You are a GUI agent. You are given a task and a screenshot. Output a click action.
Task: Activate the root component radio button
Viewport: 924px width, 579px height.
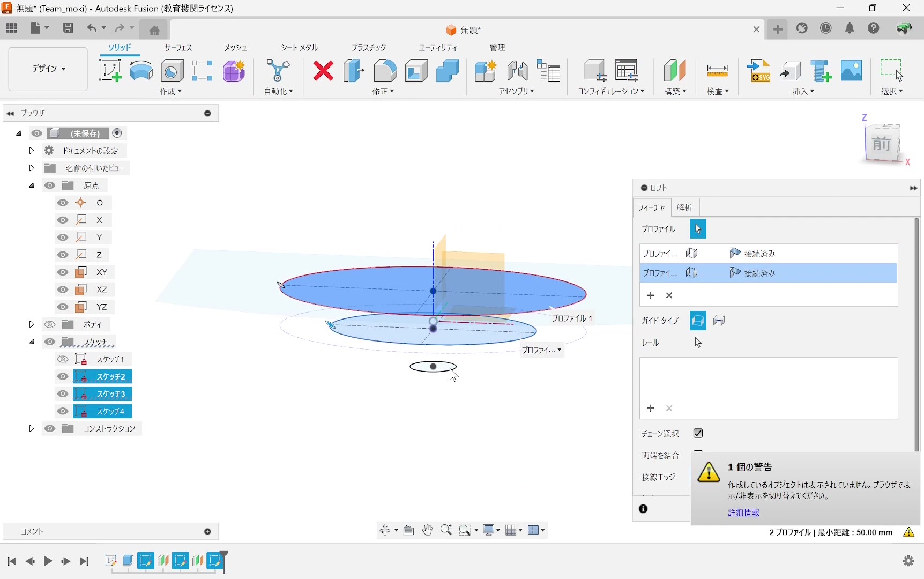pyautogui.click(x=117, y=133)
